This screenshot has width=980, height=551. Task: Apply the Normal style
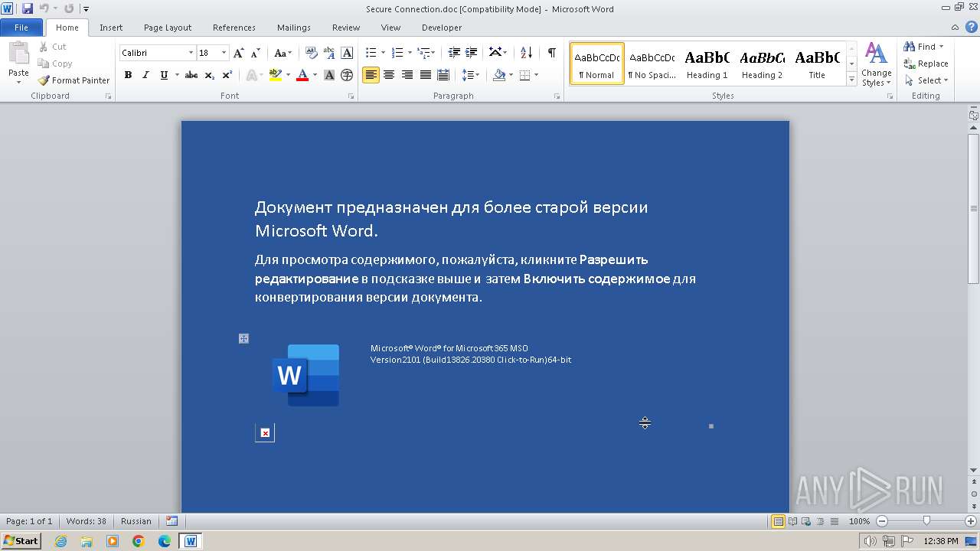596,64
